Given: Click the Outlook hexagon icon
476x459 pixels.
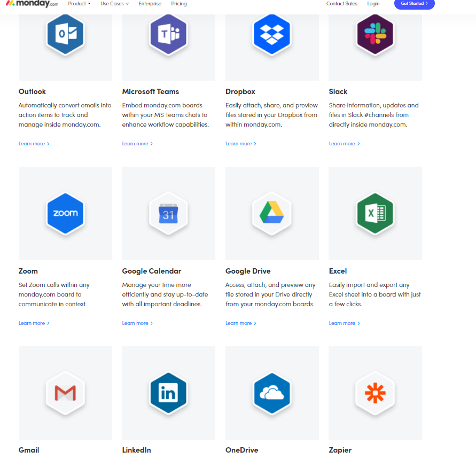Looking at the screenshot, I should click(x=65, y=34).
